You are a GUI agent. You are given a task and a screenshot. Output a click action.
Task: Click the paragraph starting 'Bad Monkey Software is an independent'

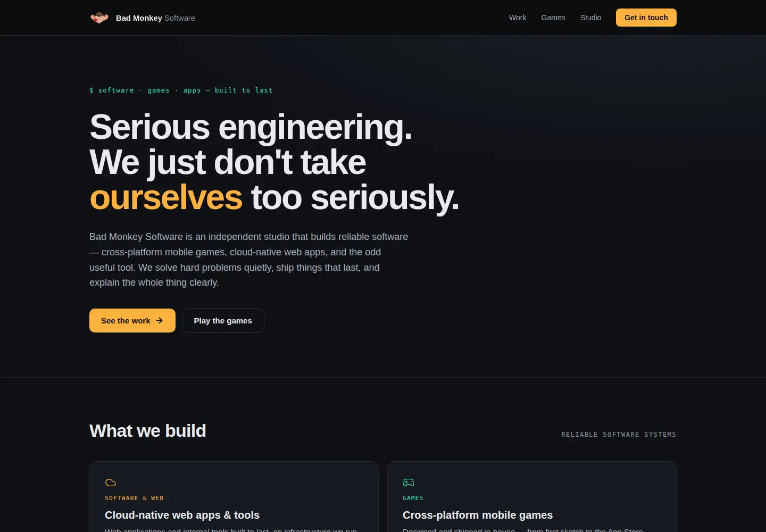tap(249, 260)
